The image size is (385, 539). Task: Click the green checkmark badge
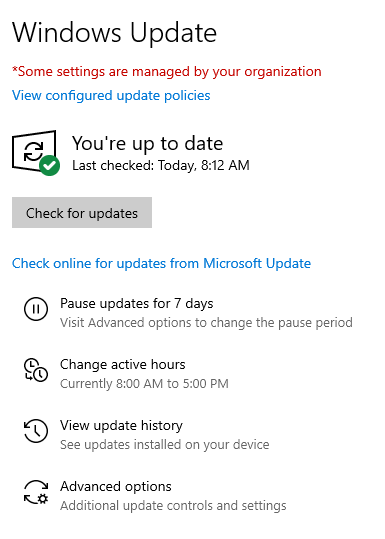(50, 165)
